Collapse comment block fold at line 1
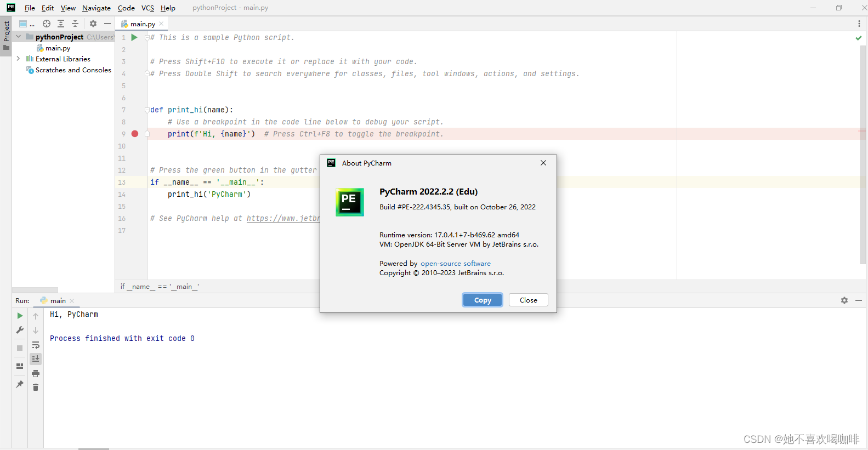This screenshot has height=450, width=868. tap(147, 38)
